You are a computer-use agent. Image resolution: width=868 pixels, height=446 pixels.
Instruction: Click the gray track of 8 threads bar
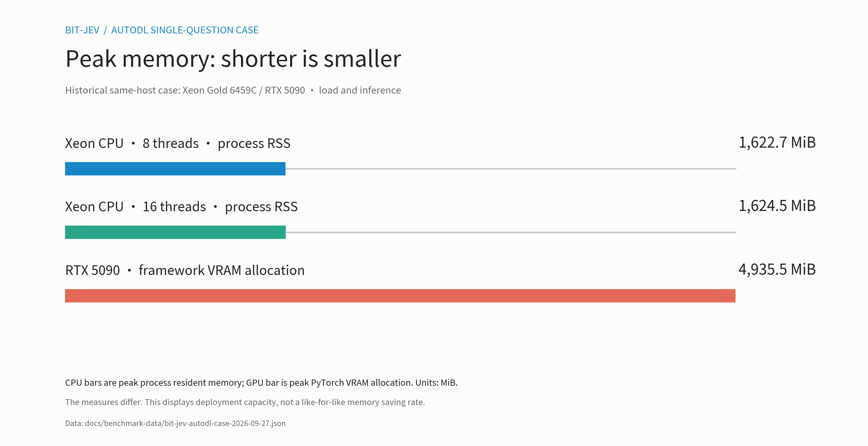511,169
